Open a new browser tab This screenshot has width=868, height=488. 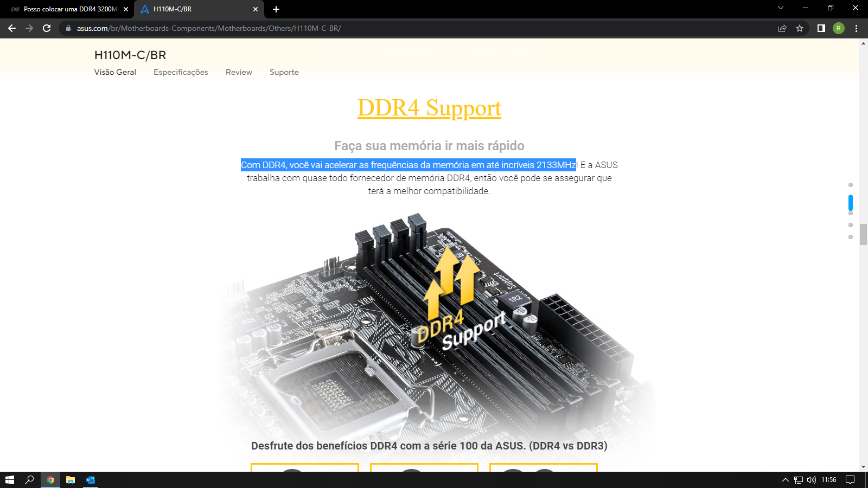pyautogui.click(x=276, y=9)
